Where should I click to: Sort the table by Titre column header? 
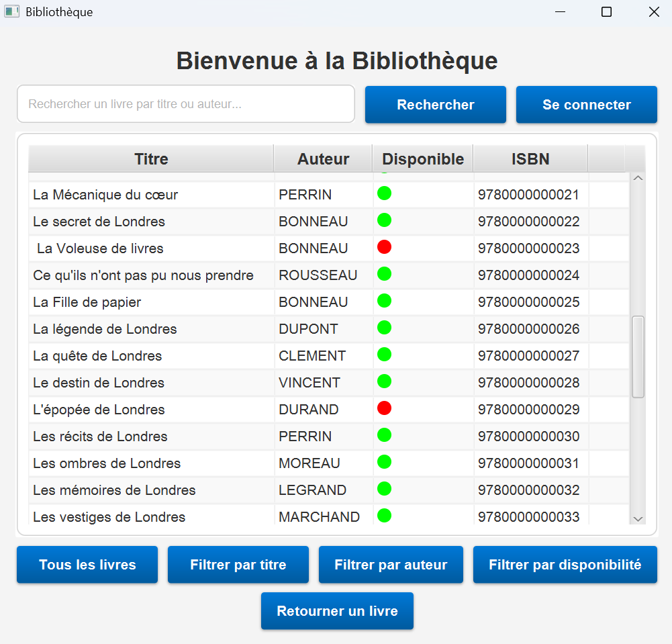coord(151,159)
